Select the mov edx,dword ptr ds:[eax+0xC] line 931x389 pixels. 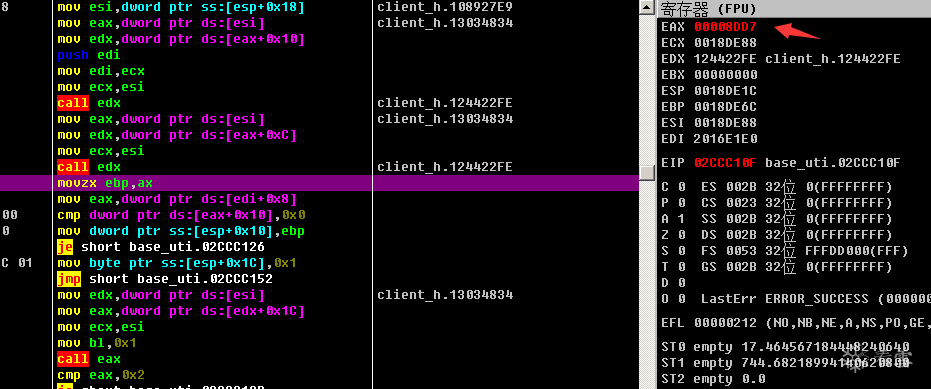177,135
